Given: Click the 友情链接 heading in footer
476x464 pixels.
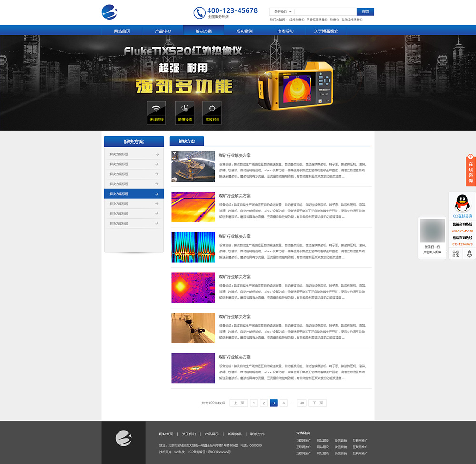Looking at the screenshot, I should 303,433.
